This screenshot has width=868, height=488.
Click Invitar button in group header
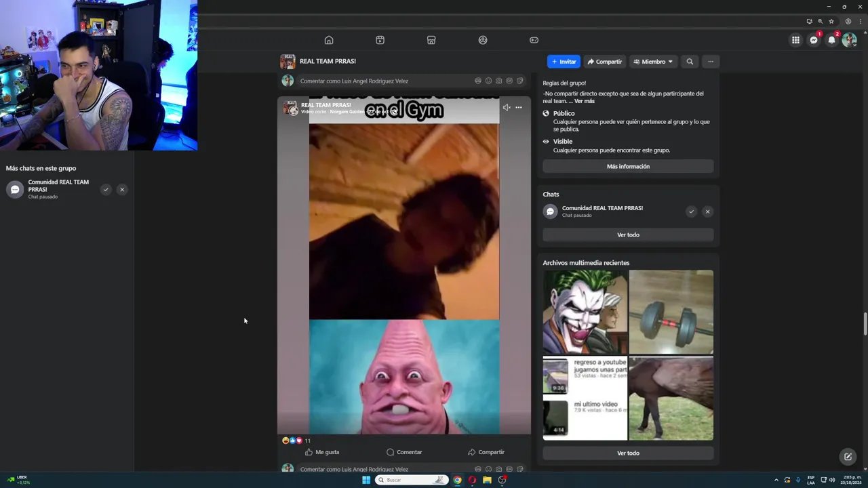pos(564,62)
